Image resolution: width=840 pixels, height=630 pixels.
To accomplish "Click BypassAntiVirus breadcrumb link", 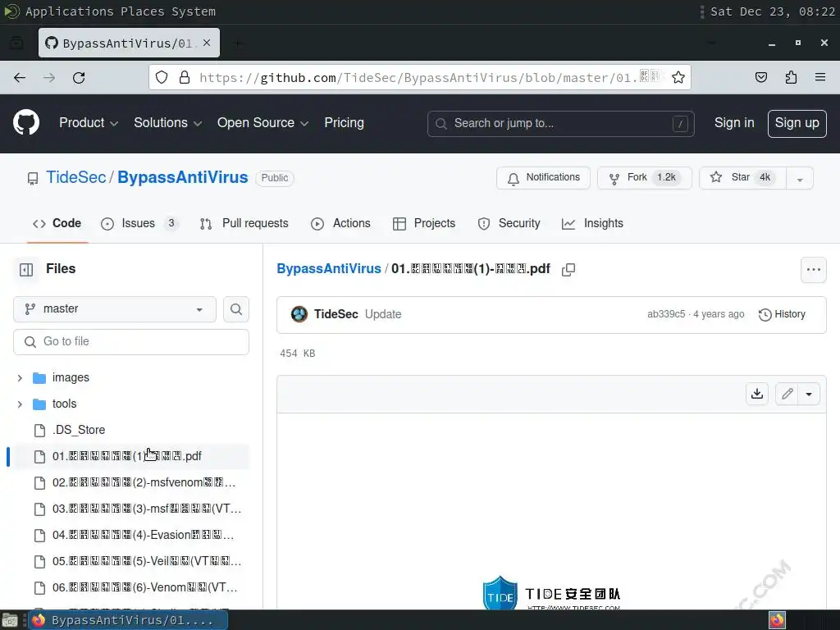I will (x=329, y=269).
